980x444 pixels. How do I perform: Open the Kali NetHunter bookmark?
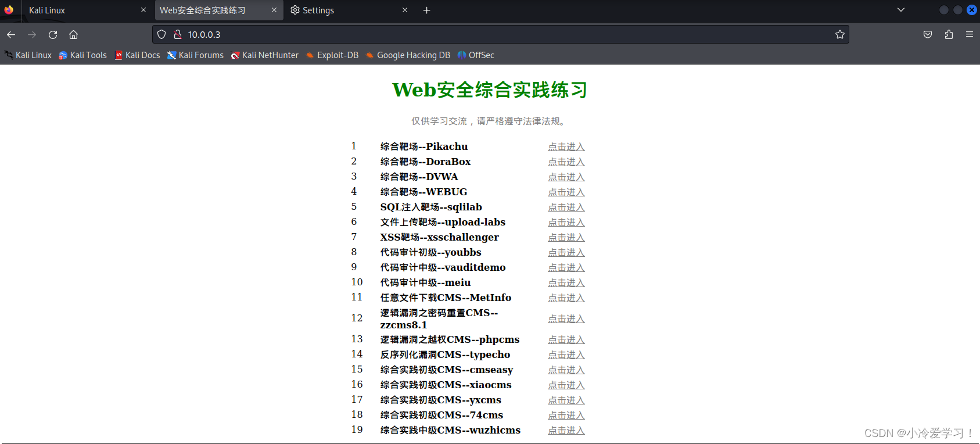264,55
